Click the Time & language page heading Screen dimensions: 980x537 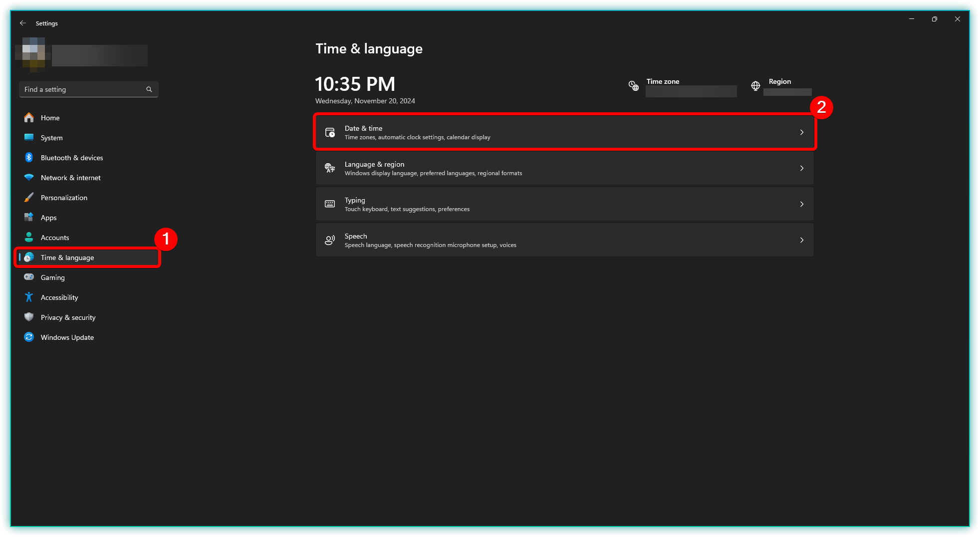pyautogui.click(x=369, y=48)
